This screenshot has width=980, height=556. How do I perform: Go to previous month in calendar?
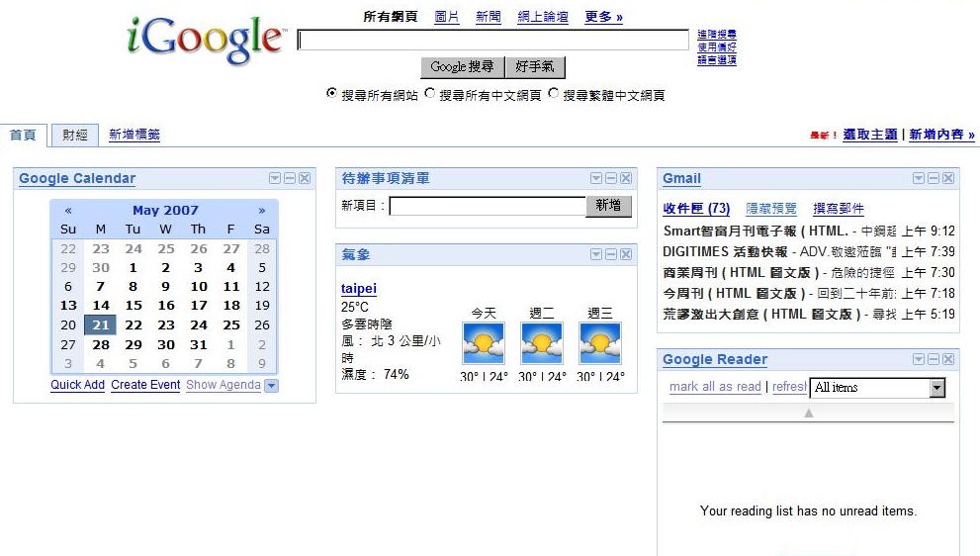tap(68, 210)
